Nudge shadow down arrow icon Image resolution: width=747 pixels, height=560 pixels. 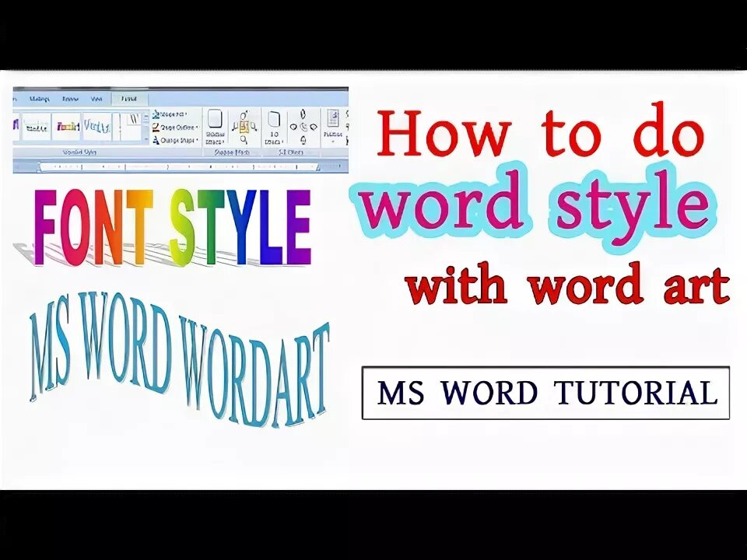pyautogui.click(x=244, y=139)
